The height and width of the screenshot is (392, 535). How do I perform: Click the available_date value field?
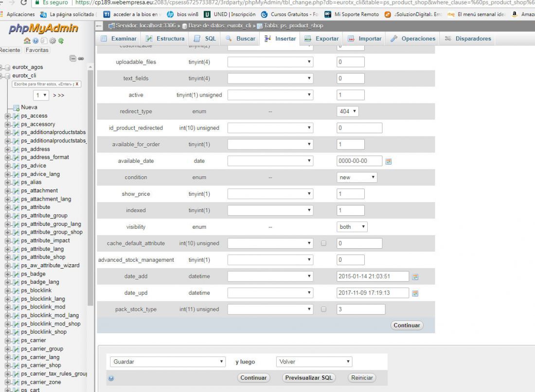[359, 161]
